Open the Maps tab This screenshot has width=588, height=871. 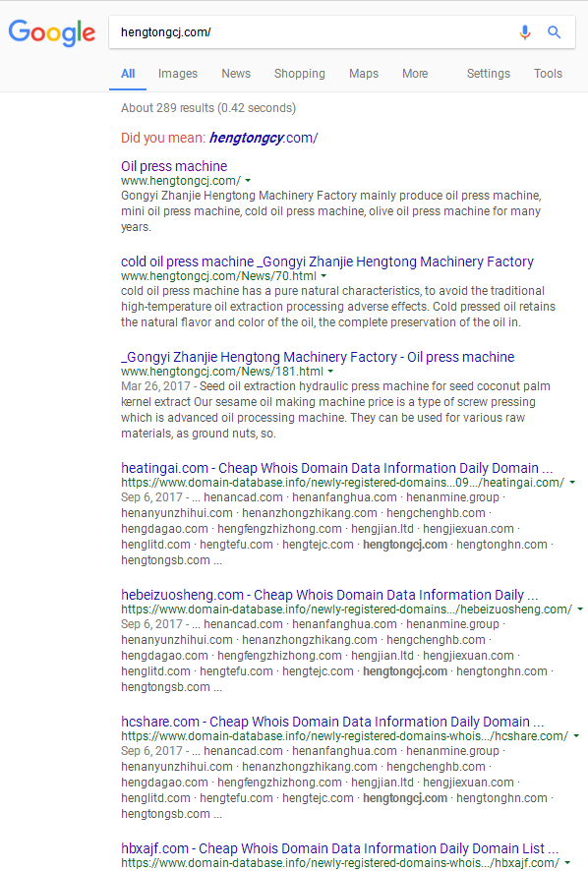(364, 74)
